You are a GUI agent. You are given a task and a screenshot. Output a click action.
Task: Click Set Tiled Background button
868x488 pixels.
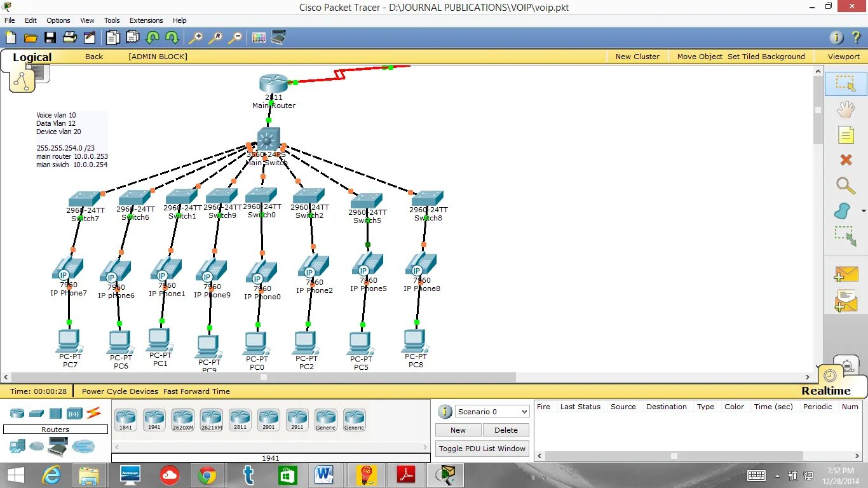tap(766, 57)
